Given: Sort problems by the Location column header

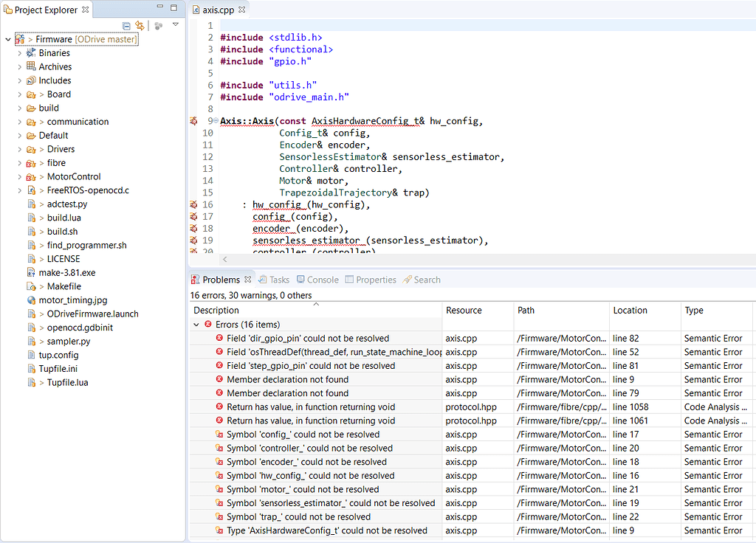Looking at the screenshot, I should [630, 311].
